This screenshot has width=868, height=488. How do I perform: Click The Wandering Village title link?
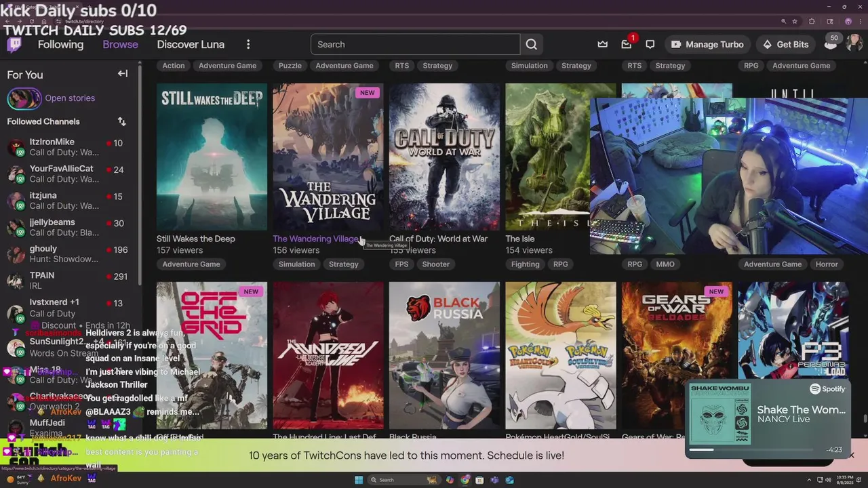315,239
